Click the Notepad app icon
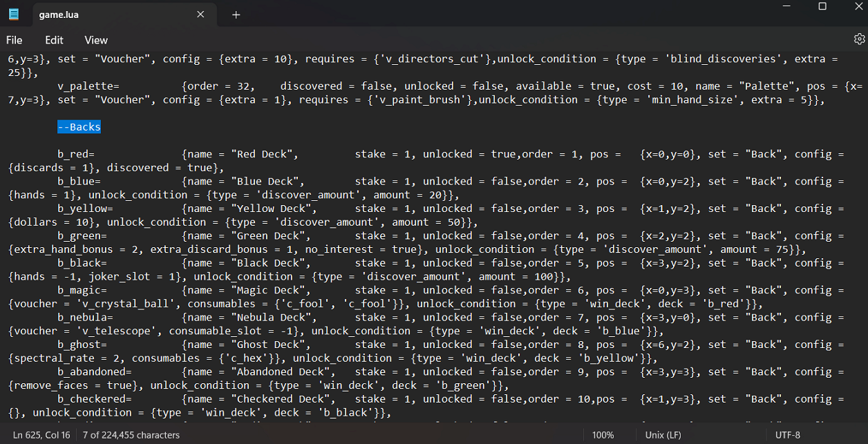This screenshot has height=444, width=868. [x=14, y=15]
